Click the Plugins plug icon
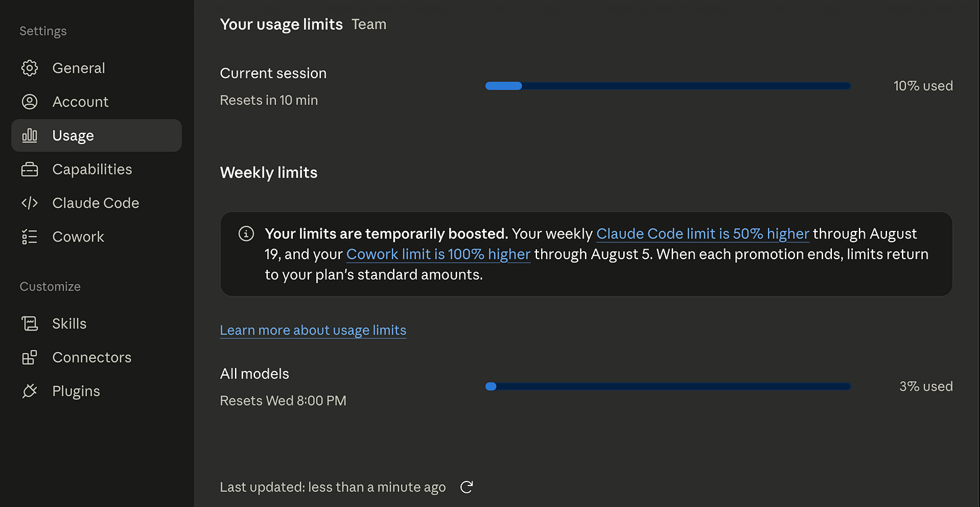Image resolution: width=980 pixels, height=507 pixels. pos(30,391)
